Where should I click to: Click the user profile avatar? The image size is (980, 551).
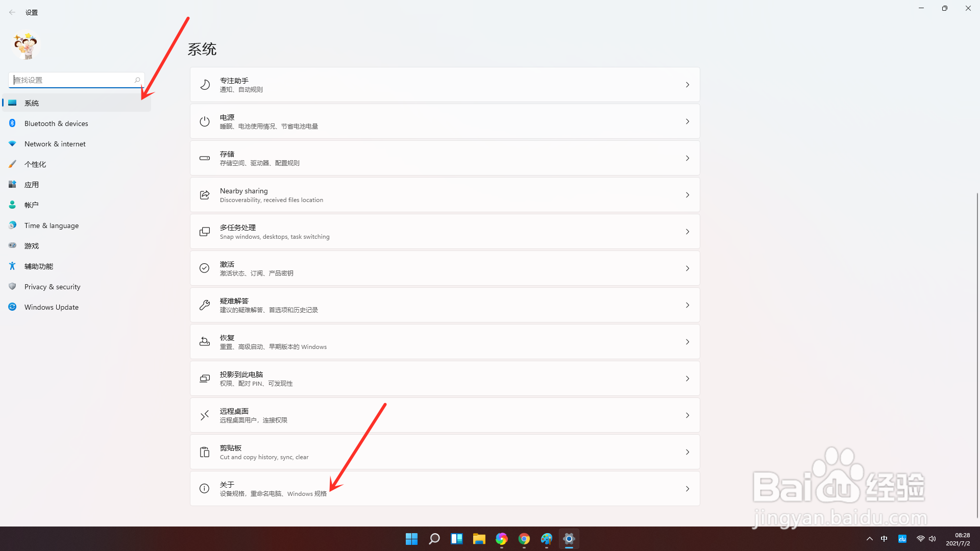26,46
